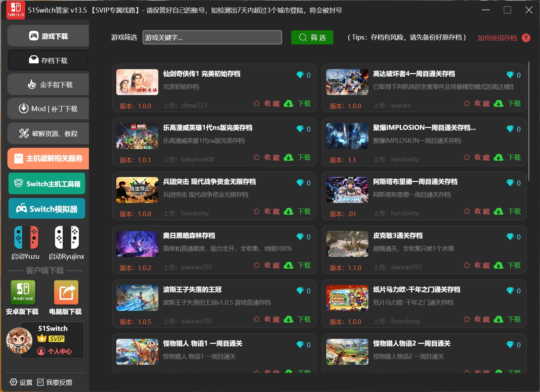The image size is (540, 392).
Task: Click uploader name xiaoran797 on 奥日 card
Action: tap(197, 267)
